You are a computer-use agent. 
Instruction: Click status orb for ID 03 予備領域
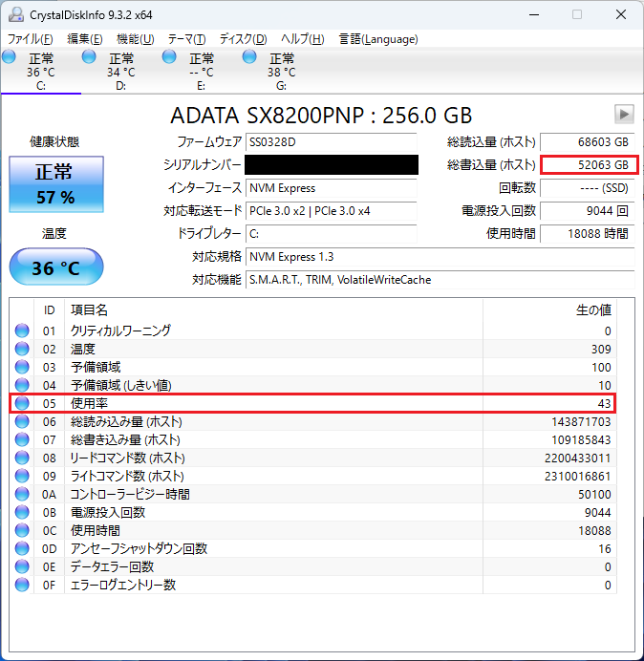pyautogui.click(x=22, y=367)
